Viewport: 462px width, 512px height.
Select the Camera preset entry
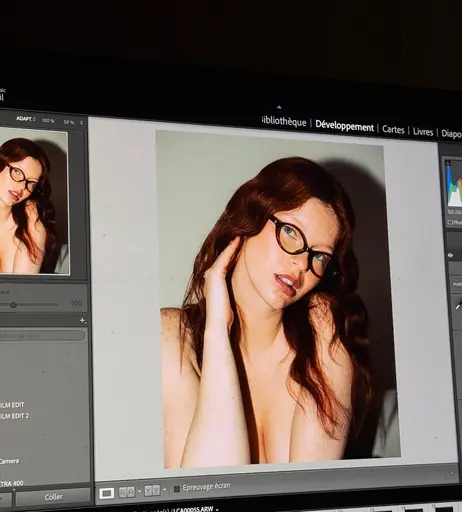9,461
